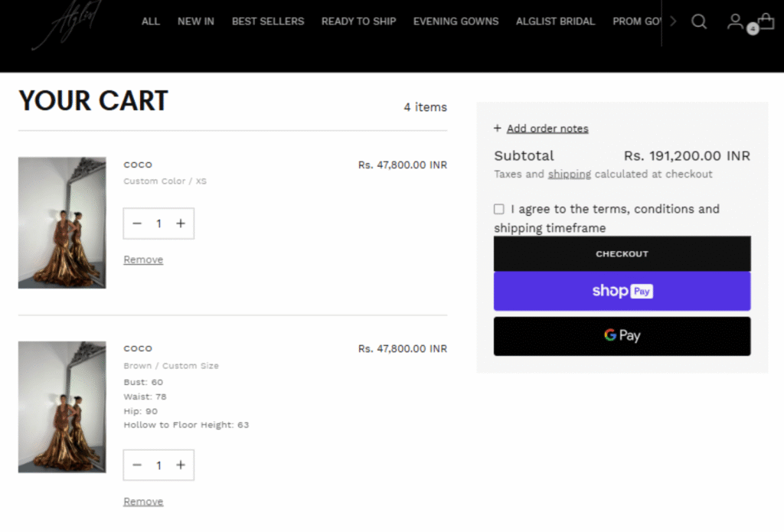Image resolution: width=784 pixels, height=532 pixels.
Task: Decrease quantity of Brown Custom Size Coco
Action: pyautogui.click(x=137, y=465)
